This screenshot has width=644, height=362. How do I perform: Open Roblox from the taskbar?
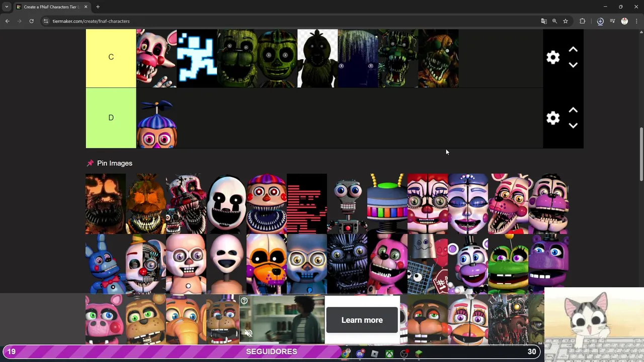(374, 354)
